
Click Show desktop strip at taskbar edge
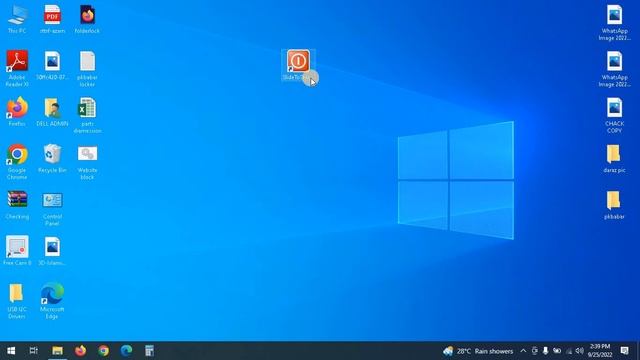pyautogui.click(x=638, y=351)
